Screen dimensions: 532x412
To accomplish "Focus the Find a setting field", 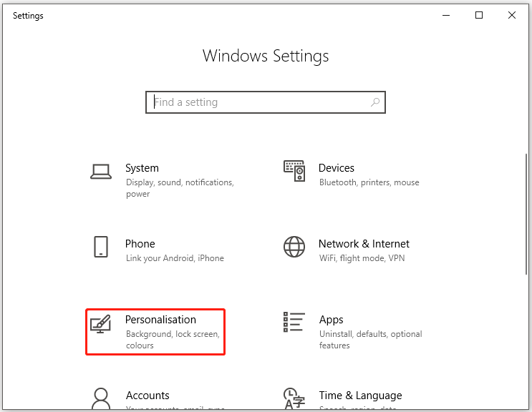I will coord(266,102).
